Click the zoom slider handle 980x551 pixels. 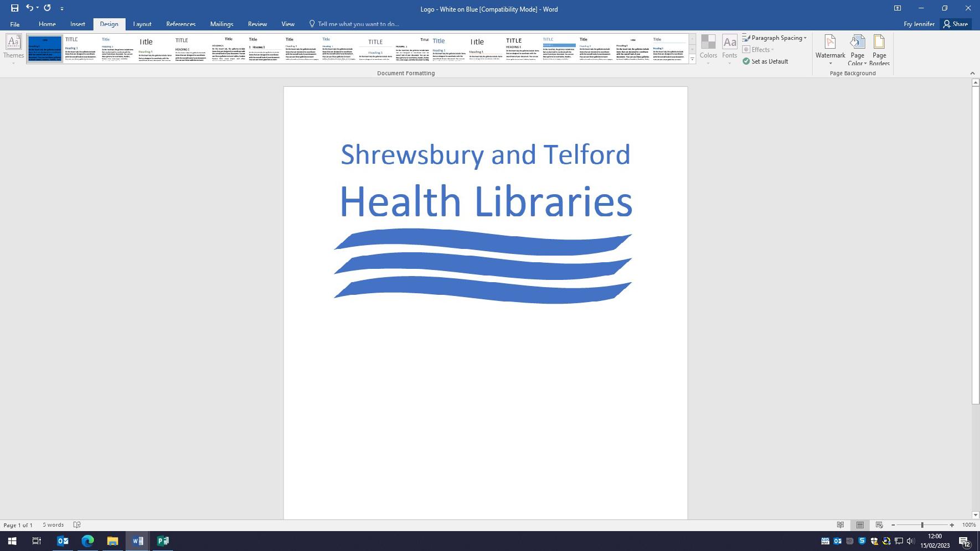(x=922, y=525)
